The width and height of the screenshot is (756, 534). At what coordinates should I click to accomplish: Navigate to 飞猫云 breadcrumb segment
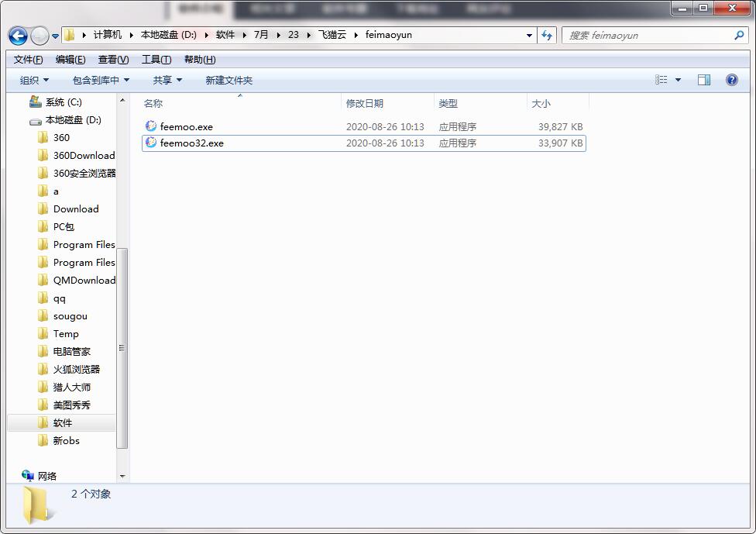[332, 35]
